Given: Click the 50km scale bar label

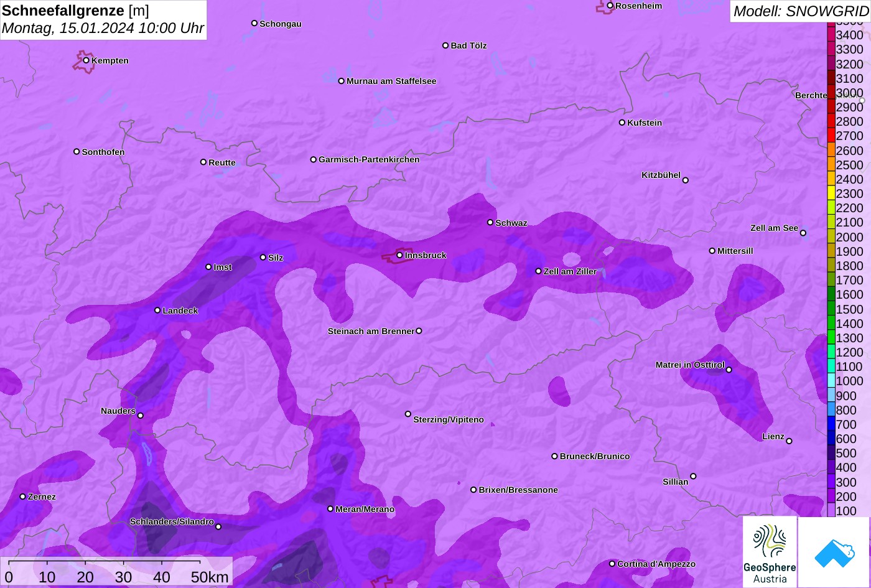Looking at the screenshot, I should 210,577.
